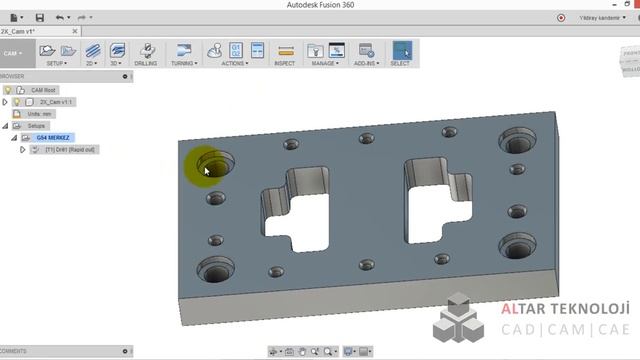This screenshot has height=360, width=640.
Task: Redo the last undone action
Action: point(82,18)
